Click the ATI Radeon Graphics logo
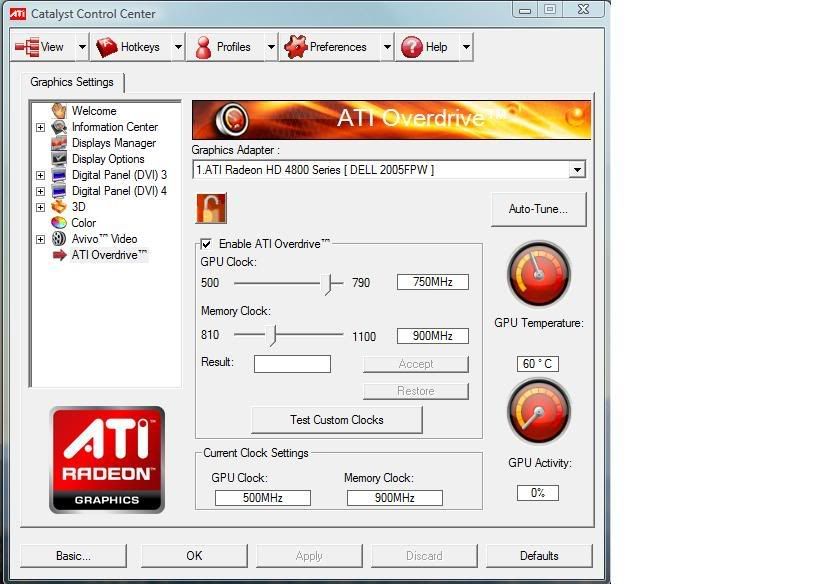The height and width of the screenshot is (584, 840). tap(107, 460)
